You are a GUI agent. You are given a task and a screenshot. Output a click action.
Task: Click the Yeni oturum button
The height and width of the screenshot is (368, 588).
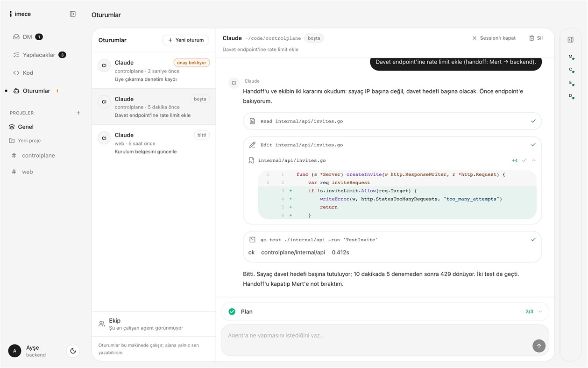[x=186, y=40]
